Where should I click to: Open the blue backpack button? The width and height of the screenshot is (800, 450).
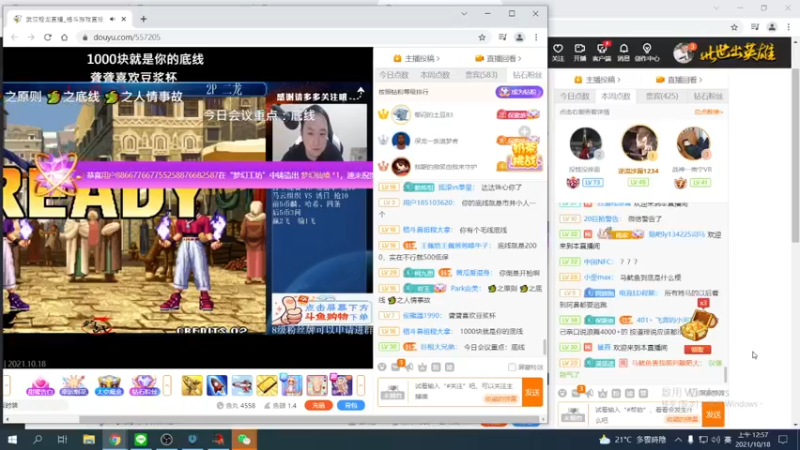coord(351,406)
